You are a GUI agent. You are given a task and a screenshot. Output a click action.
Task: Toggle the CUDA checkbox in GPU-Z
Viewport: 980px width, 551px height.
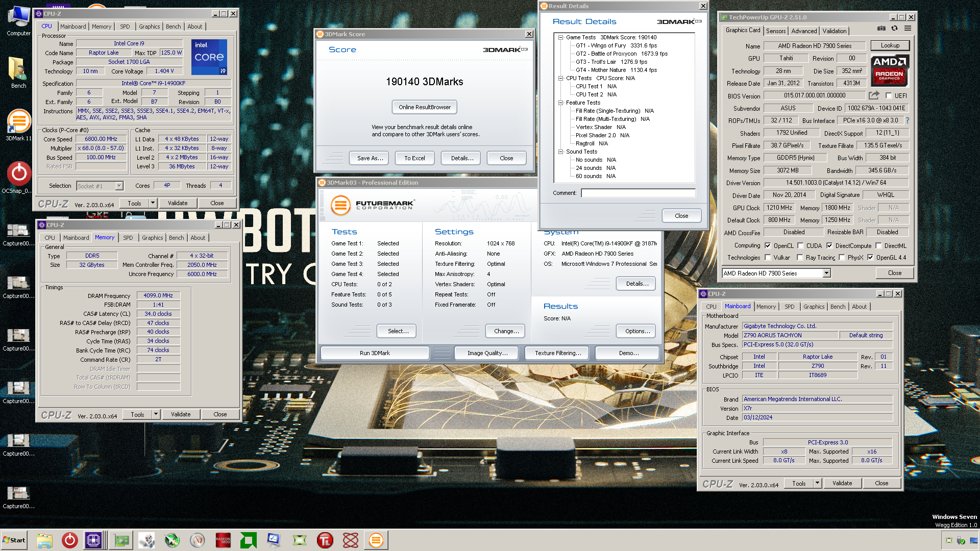pos(800,246)
